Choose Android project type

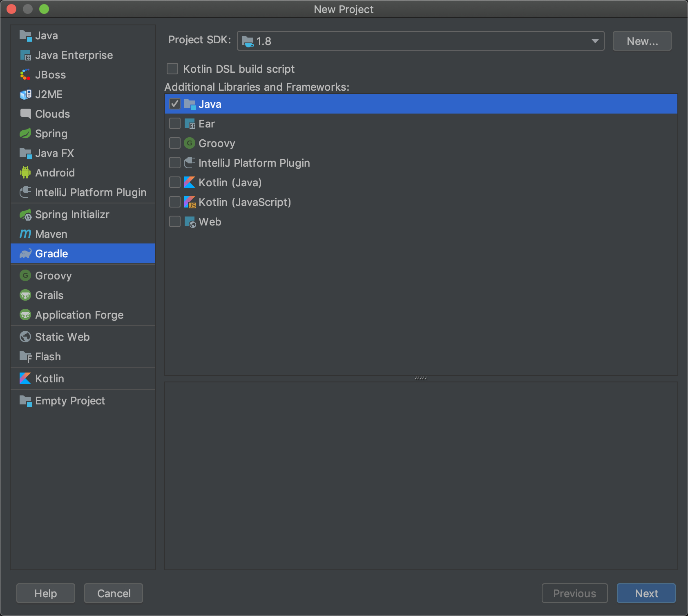coord(83,173)
